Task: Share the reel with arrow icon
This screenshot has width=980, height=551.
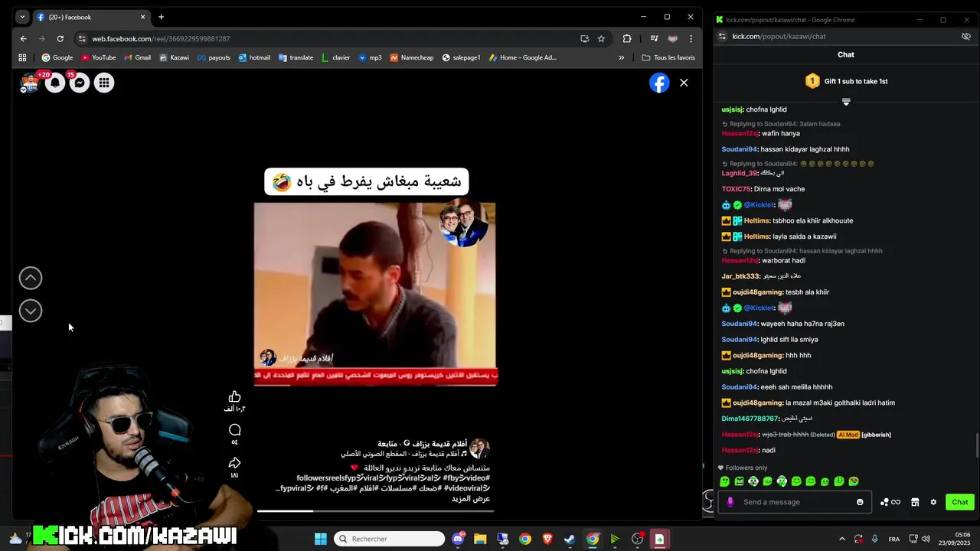Action: tap(234, 463)
